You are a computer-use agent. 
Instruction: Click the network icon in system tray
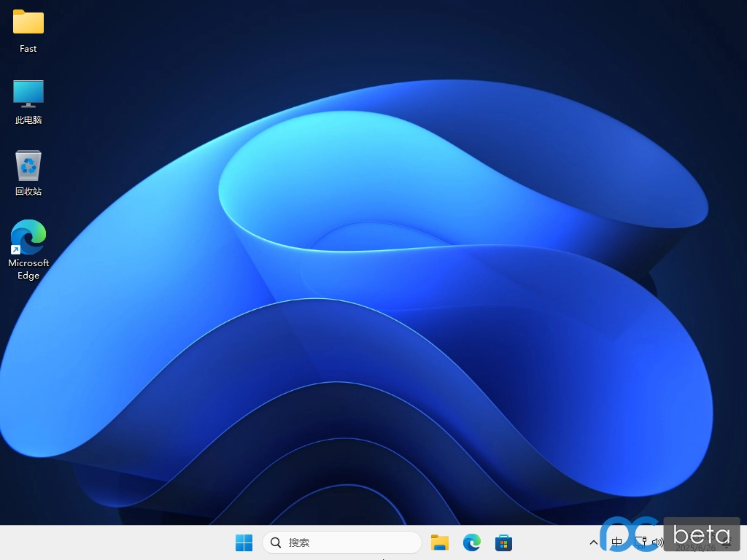640,542
